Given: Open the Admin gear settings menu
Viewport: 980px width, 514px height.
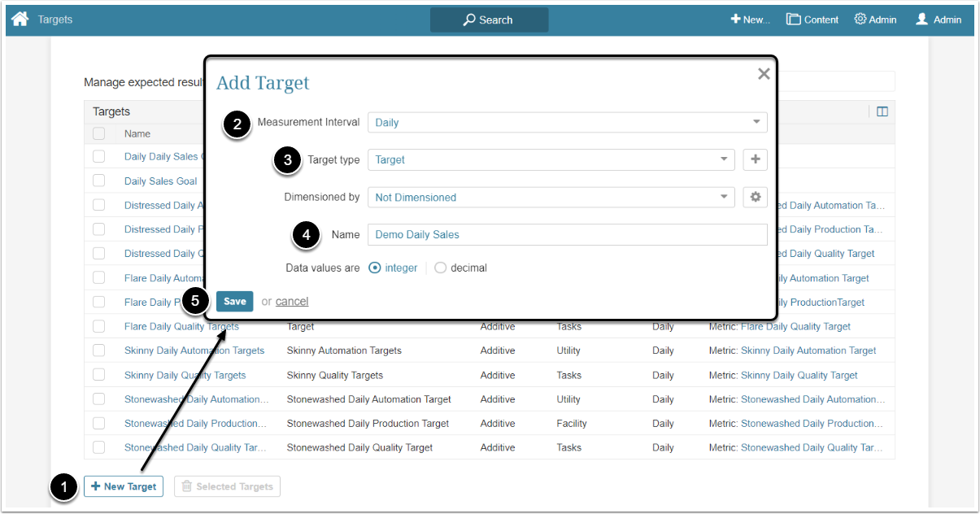Looking at the screenshot, I should [875, 20].
